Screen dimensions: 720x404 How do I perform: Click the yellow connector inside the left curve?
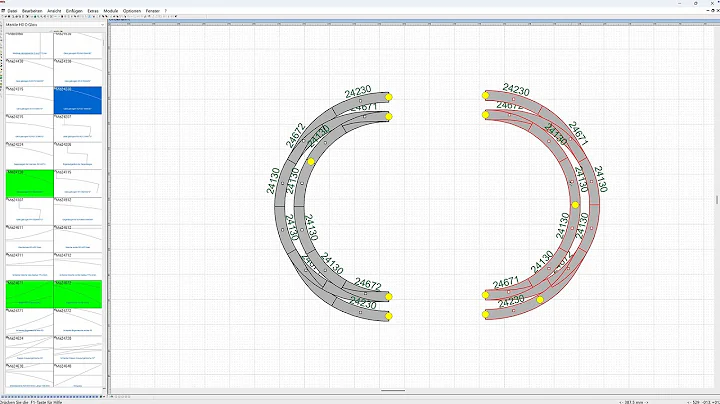[x=311, y=162]
